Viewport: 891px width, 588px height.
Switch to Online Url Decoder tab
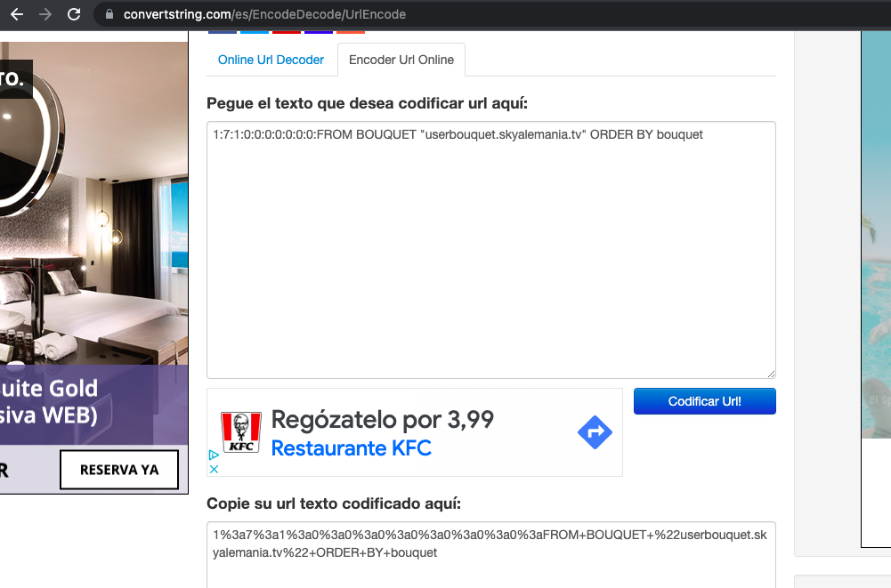pyautogui.click(x=271, y=60)
